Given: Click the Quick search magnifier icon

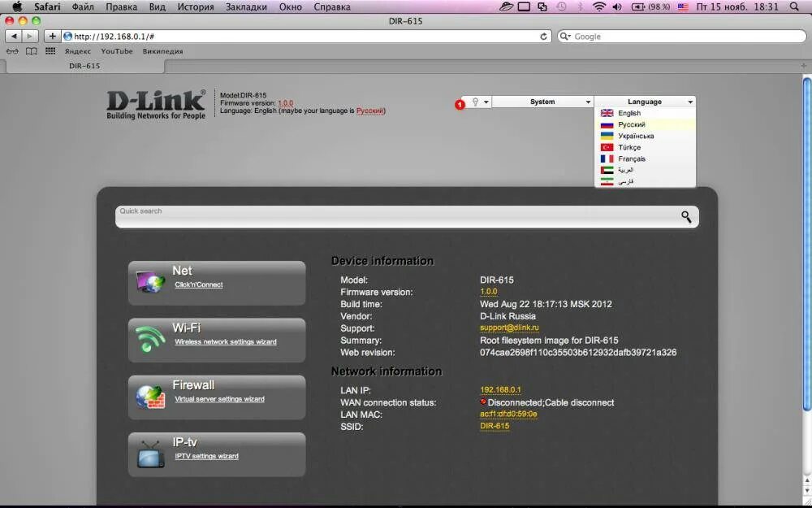Looking at the screenshot, I should (x=685, y=217).
